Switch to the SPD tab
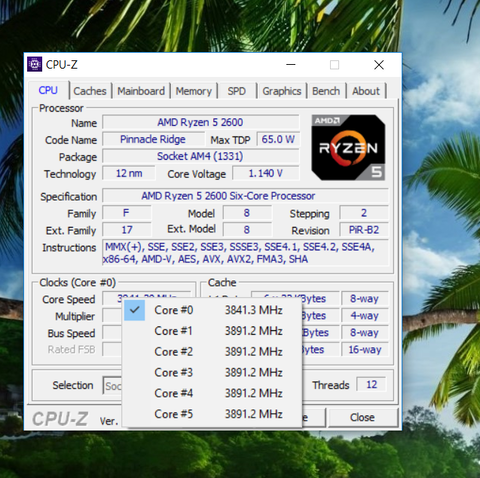 click(x=237, y=91)
